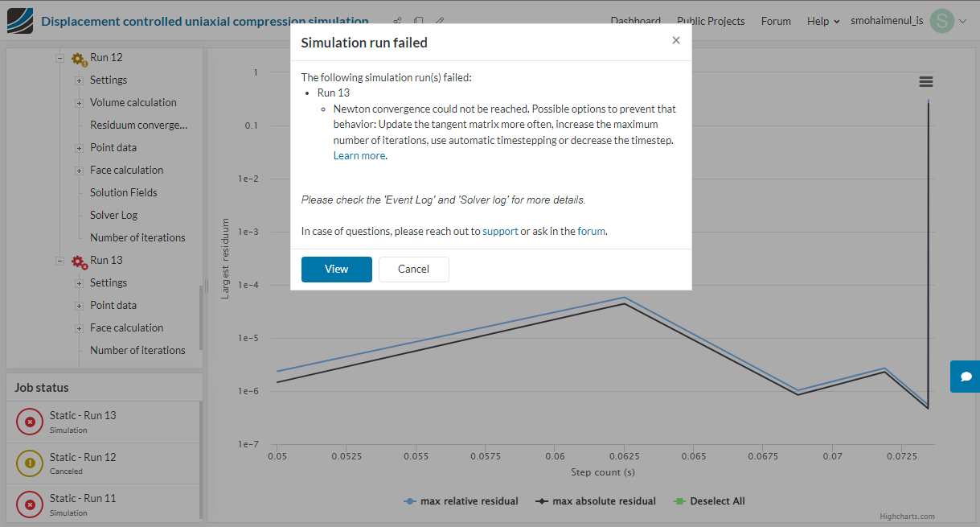Click the Run 13 failed gear icon
The height and width of the screenshot is (527, 980).
click(79, 261)
